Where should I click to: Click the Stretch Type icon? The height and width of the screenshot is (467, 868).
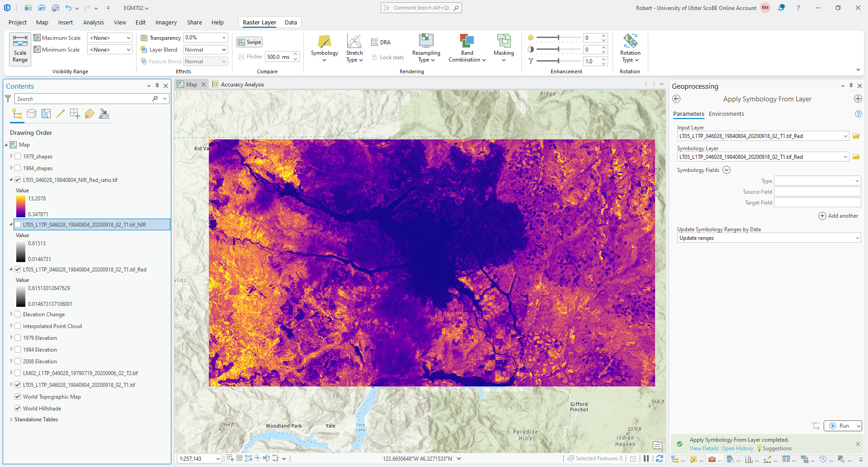(x=354, y=42)
